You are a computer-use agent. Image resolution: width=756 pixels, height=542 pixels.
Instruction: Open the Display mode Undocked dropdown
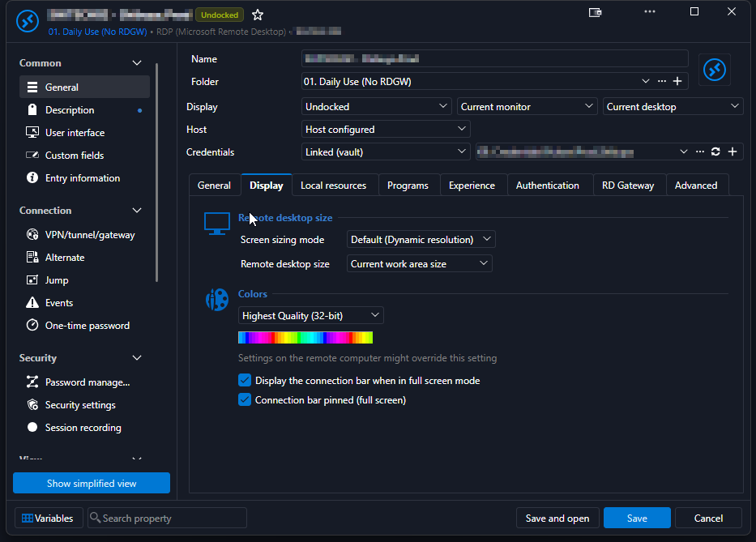tap(376, 107)
